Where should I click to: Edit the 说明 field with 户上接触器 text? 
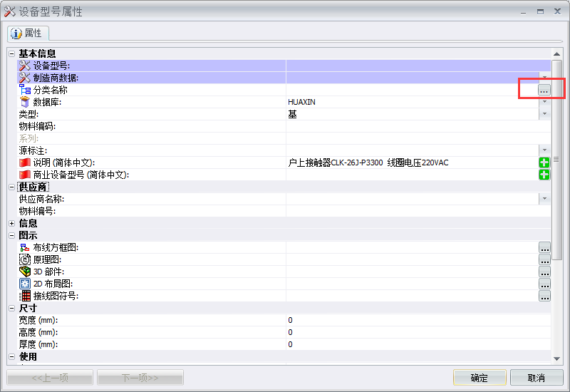pos(413,163)
